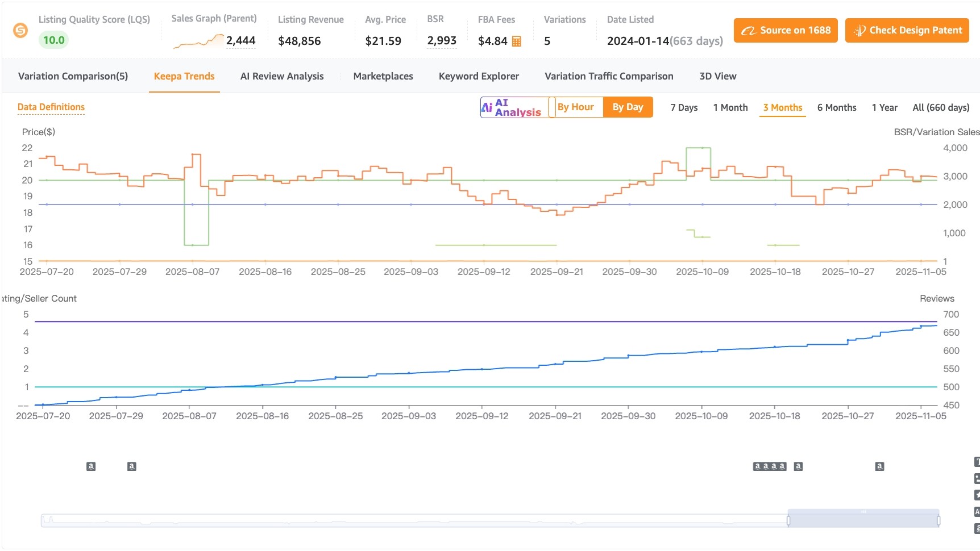This screenshot has height=551, width=980.
Task: Open the Marketplaces tab
Action: (x=383, y=76)
